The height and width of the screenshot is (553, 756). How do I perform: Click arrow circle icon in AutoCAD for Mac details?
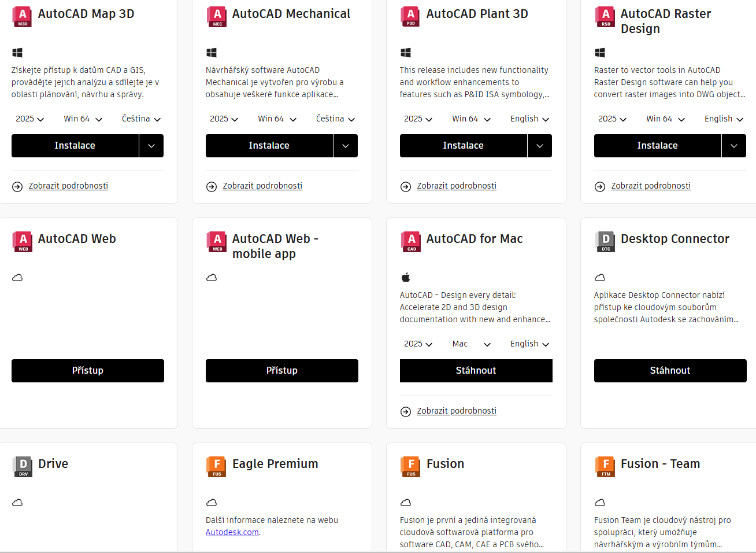(x=406, y=411)
